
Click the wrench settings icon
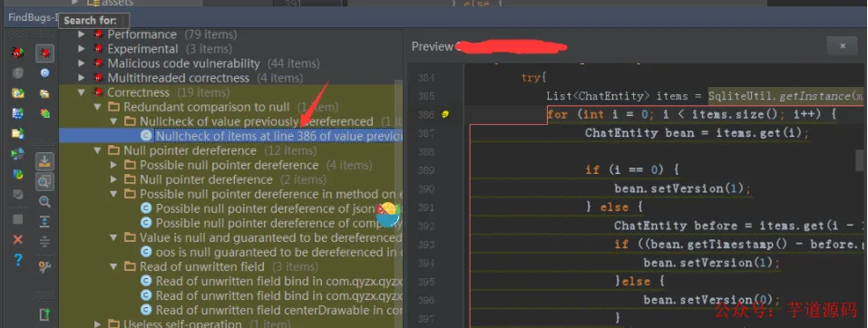point(44,267)
